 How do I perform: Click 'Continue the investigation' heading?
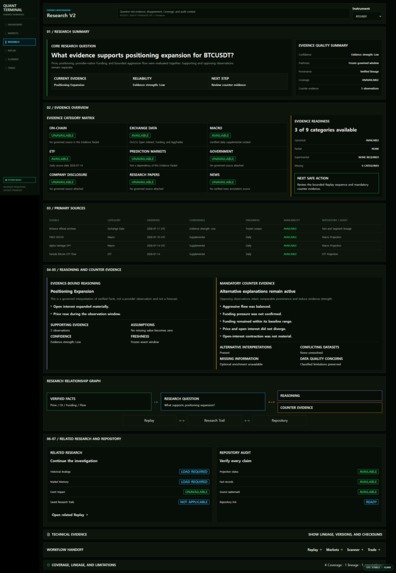click(74, 461)
